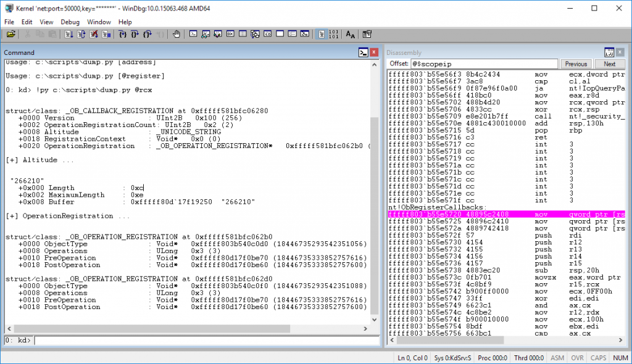Screen dimensions: 632x364
Task: Toggle the OVR indicator in the status bar
Action: [x=578, y=358]
